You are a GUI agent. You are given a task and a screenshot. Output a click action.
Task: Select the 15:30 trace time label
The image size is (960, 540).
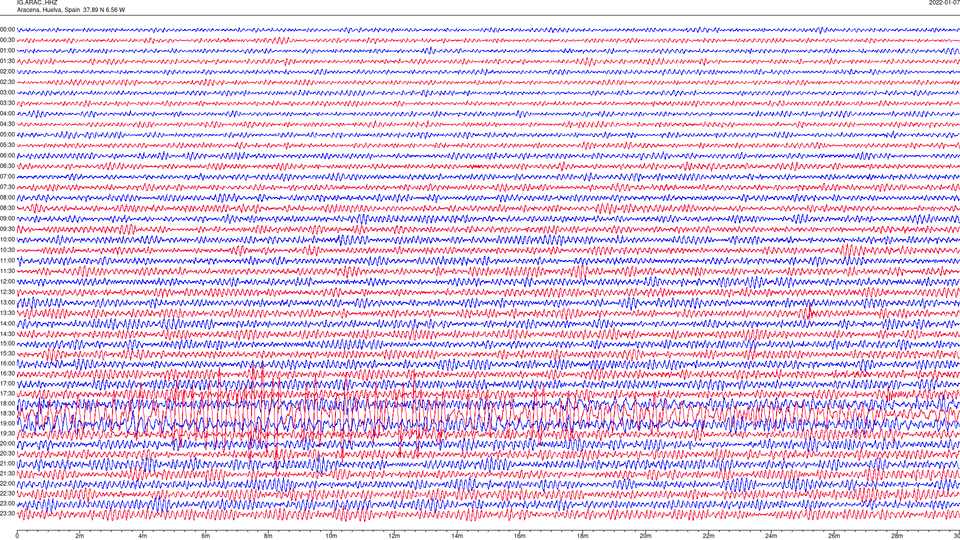8,353
